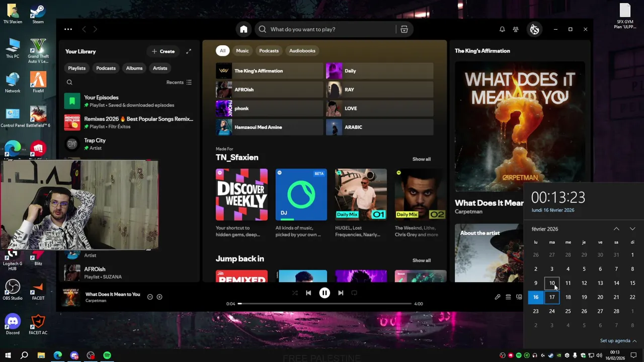Image resolution: width=644 pixels, height=362 pixels.
Task: Filter library by Podcasts
Action: (x=106, y=68)
